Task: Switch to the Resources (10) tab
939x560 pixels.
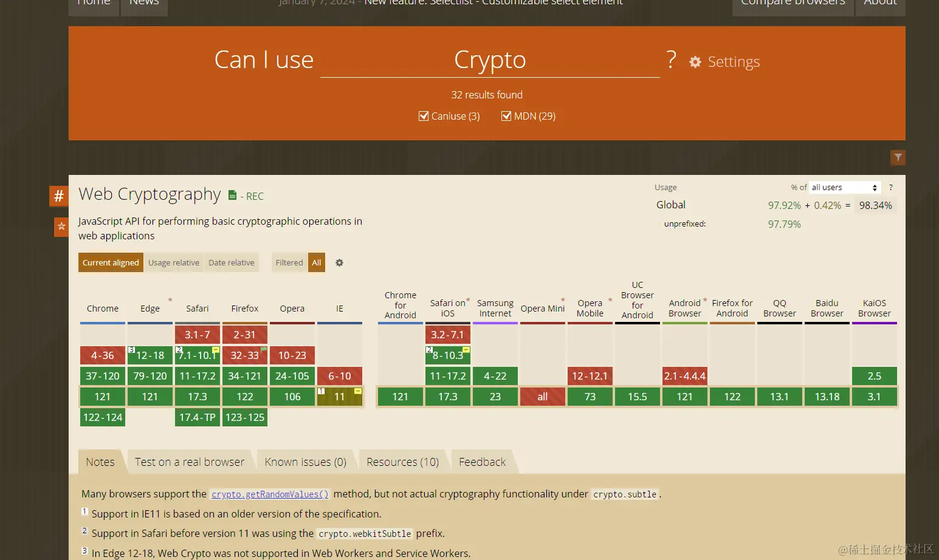Action: point(403,462)
